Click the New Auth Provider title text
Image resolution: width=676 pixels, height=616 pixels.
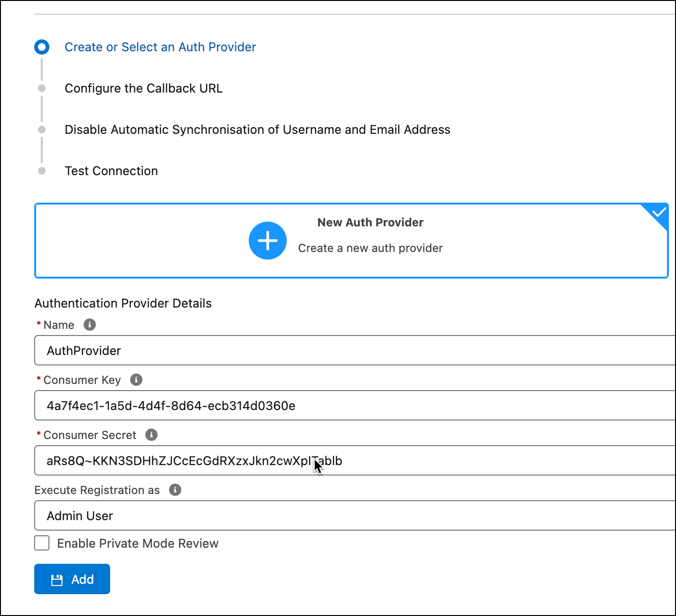pos(370,223)
